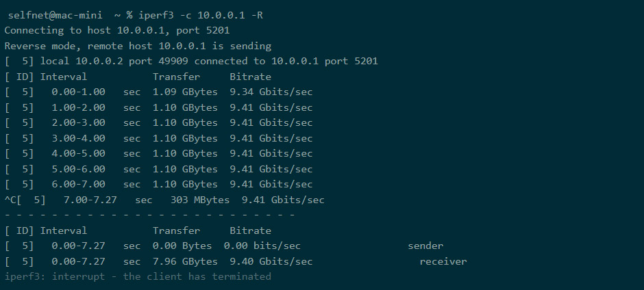Screen dimensions: 644x290
Task: Click the dashed separator line
Action: [149, 215]
